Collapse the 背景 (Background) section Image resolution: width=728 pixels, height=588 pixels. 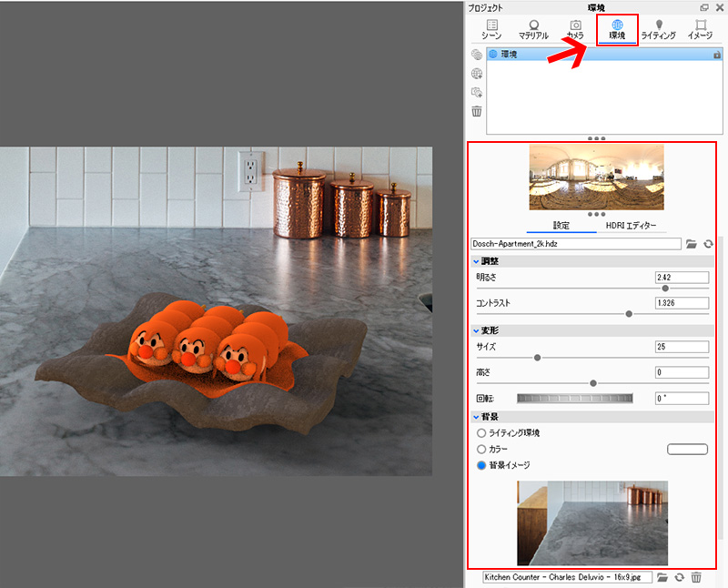(476, 417)
